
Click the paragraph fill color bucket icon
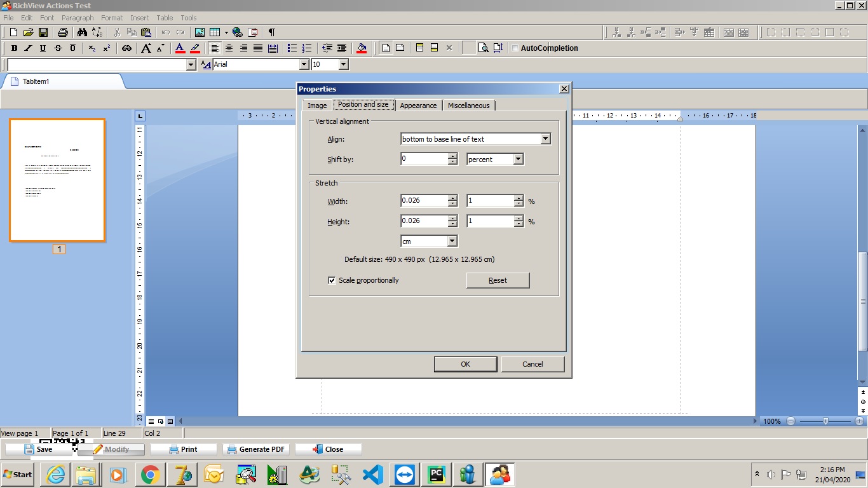(x=362, y=48)
